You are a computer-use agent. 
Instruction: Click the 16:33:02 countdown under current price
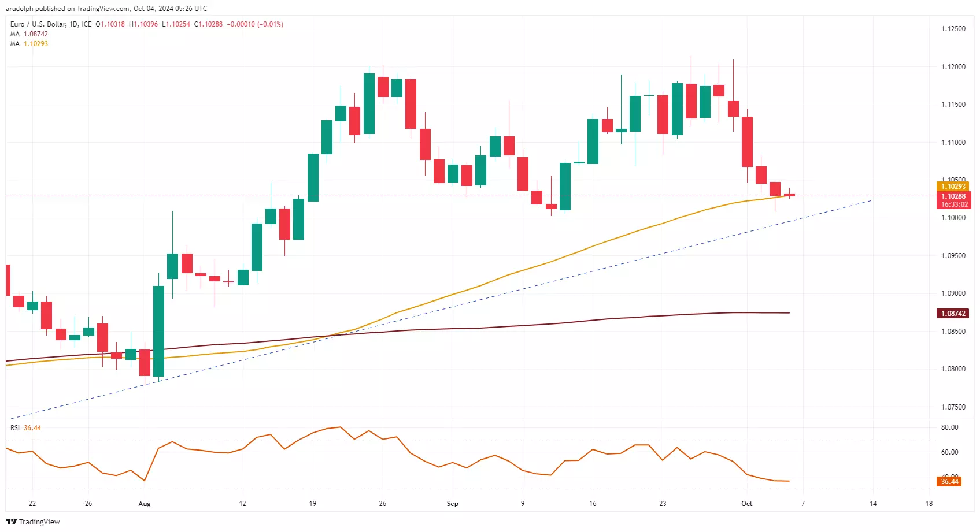pyautogui.click(x=954, y=204)
